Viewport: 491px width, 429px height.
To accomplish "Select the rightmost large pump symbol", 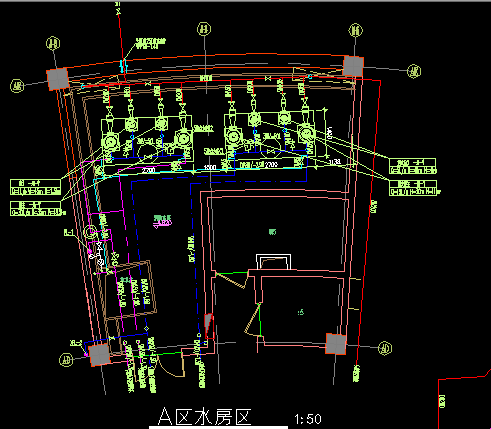I will pyautogui.click(x=306, y=132).
